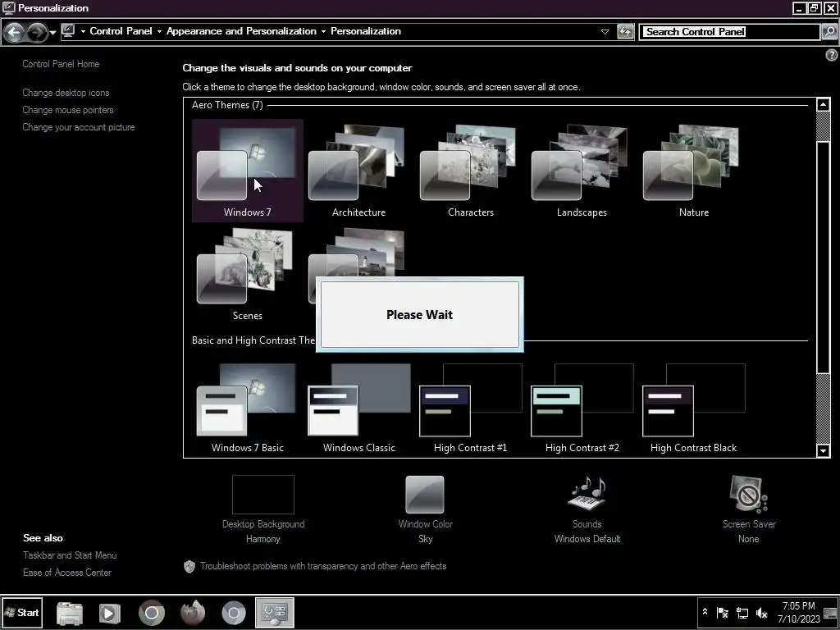Open Change your account picture link
Viewport: 840px width, 630px height.
pos(79,127)
